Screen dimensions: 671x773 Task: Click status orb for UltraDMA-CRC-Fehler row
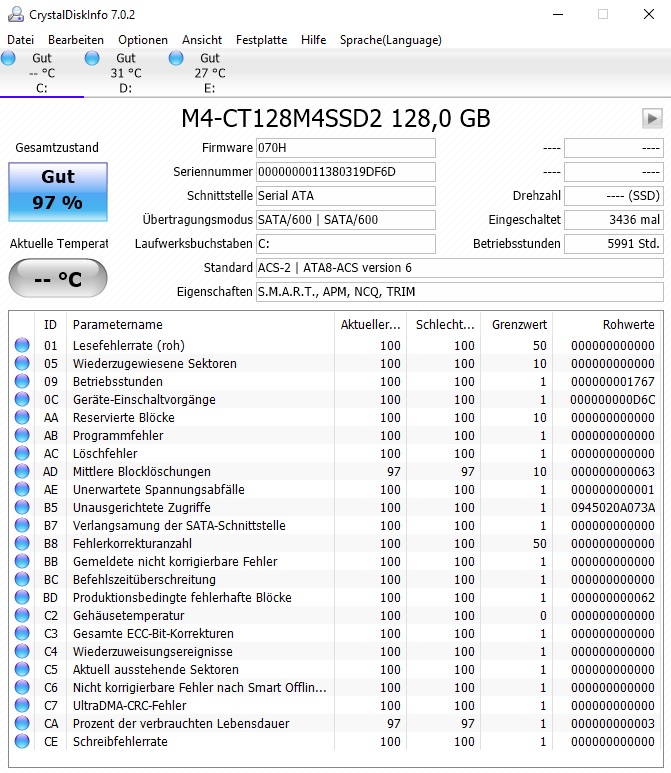pyautogui.click(x=22, y=705)
